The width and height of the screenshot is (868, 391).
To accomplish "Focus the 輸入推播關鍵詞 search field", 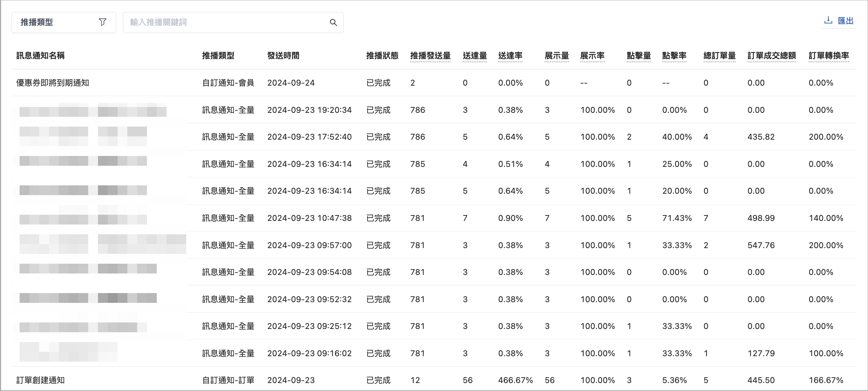I will click(233, 22).
